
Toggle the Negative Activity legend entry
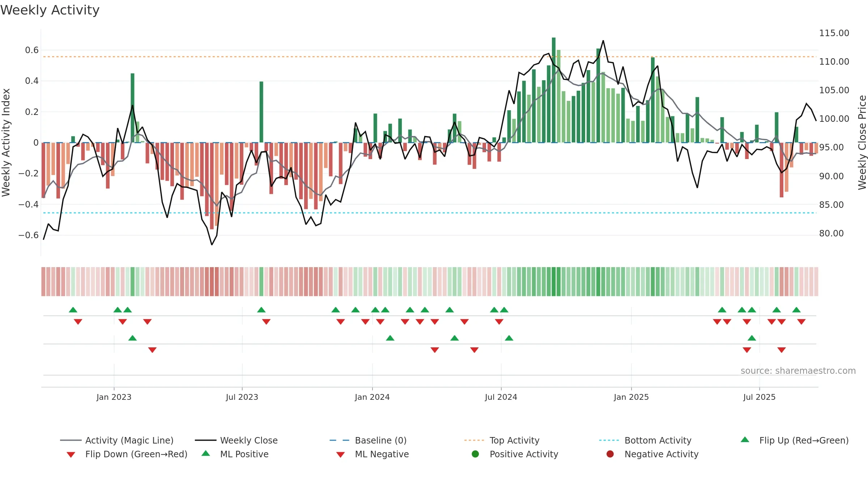point(652,454)
